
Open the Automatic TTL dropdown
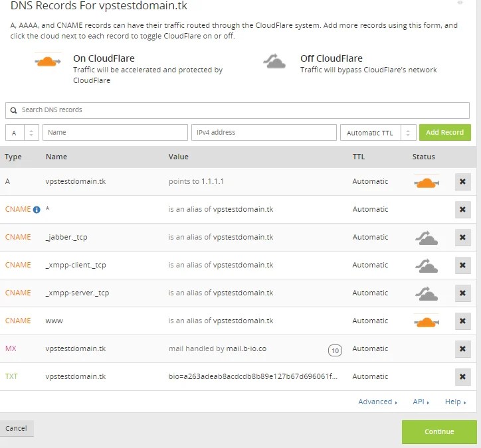click(x=377, y=133)
